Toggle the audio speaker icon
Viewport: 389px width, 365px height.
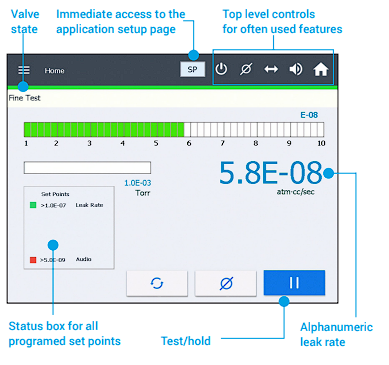pos(296,69)
